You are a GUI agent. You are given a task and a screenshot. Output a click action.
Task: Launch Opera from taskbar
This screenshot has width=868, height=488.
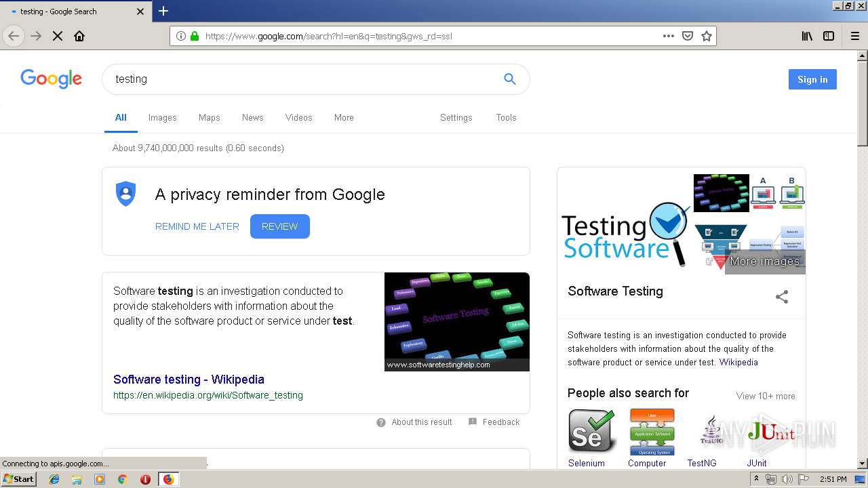tap(145, 479)
